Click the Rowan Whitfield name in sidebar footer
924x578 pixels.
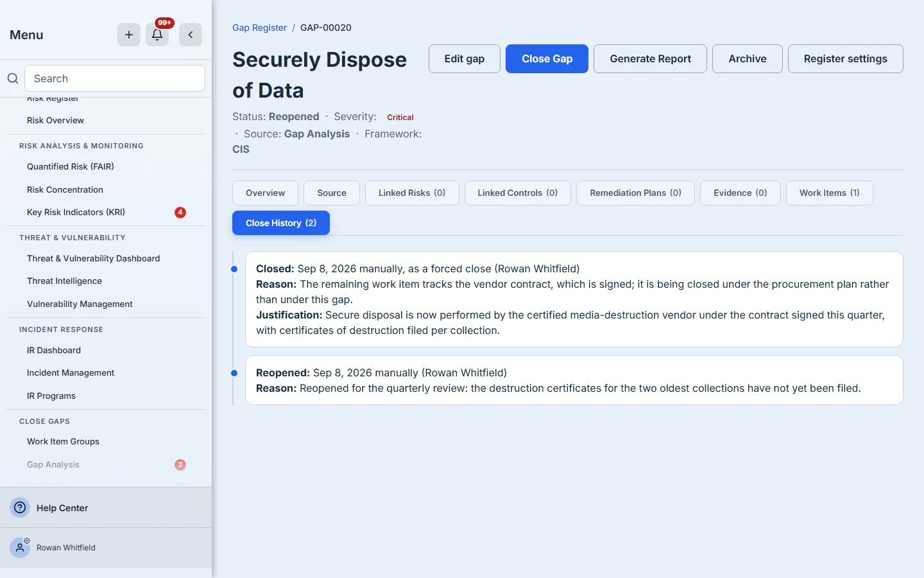coord(66,548)
